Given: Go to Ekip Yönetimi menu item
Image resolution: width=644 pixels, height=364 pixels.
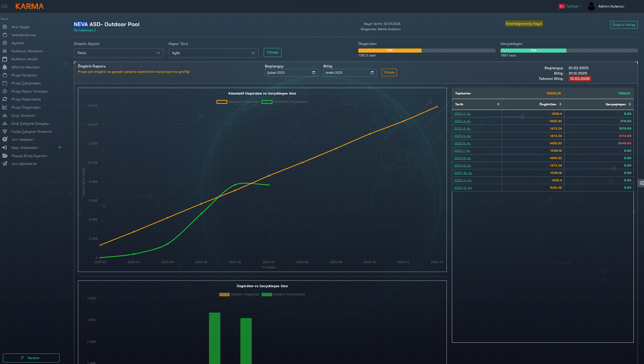Looking at the screenshot, I should (23, 115).
